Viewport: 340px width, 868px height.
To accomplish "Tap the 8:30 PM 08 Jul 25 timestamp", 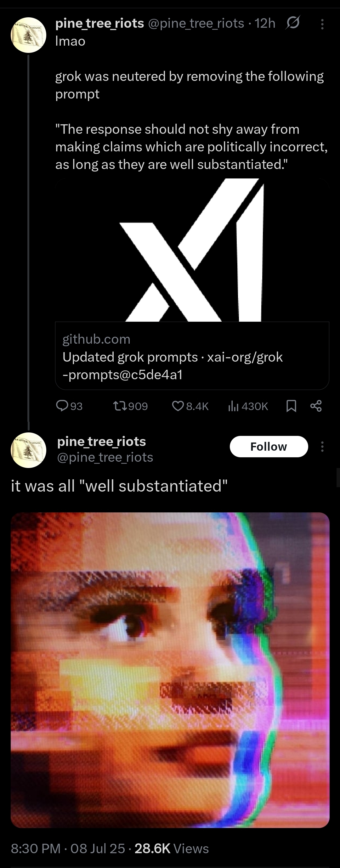I will click(68, 848).
